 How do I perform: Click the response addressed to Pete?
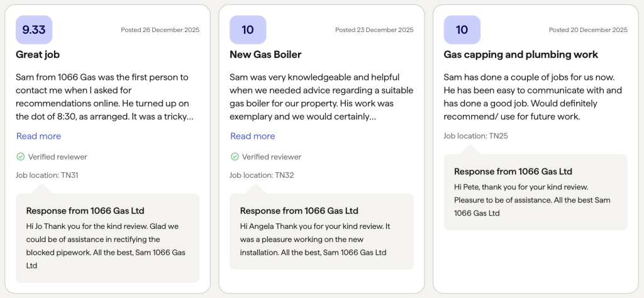(x=536, y=192)
